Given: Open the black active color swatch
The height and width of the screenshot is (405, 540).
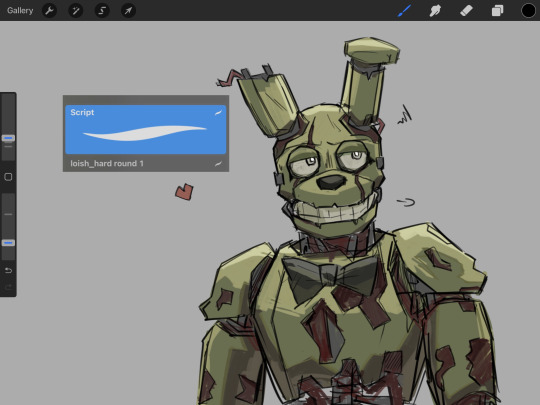Looking at the screenshot, I should (x=528, y=10).
